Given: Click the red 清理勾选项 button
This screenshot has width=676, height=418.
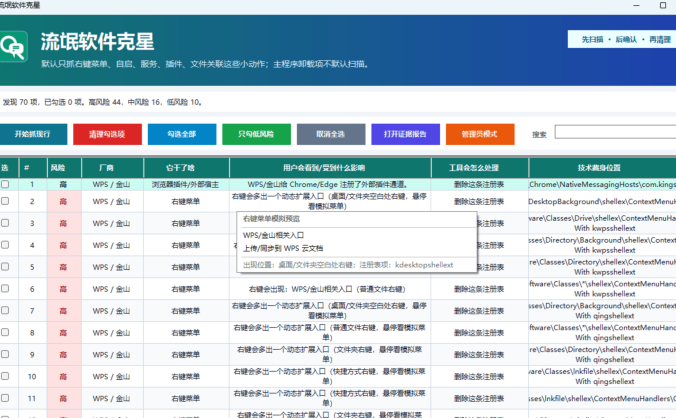Looking at the screenshot, I should [107, 134].
